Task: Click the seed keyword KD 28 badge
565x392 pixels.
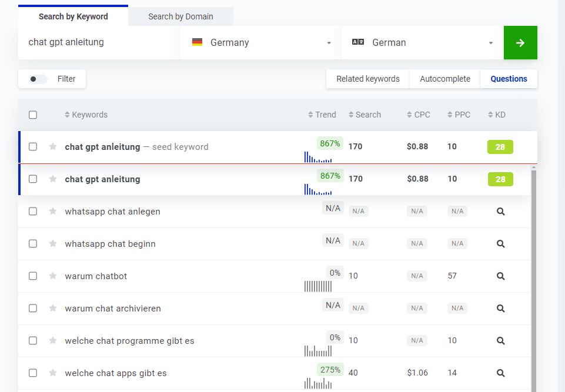Action: click(500, 147)
